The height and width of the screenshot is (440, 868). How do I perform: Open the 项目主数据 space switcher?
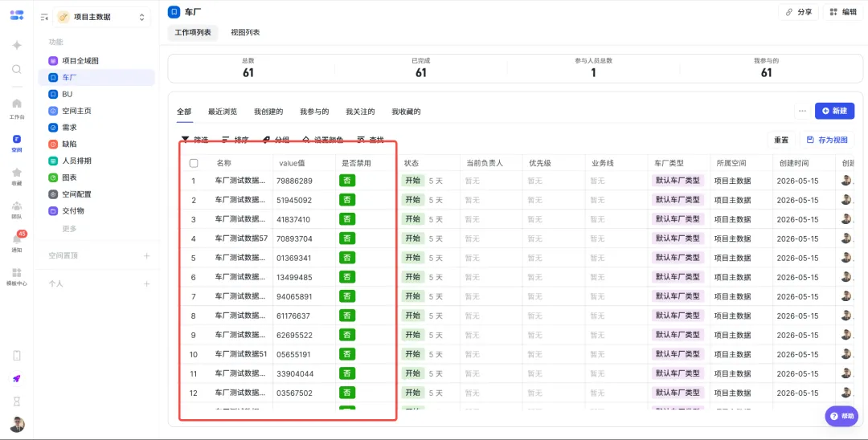pos(101,17)
